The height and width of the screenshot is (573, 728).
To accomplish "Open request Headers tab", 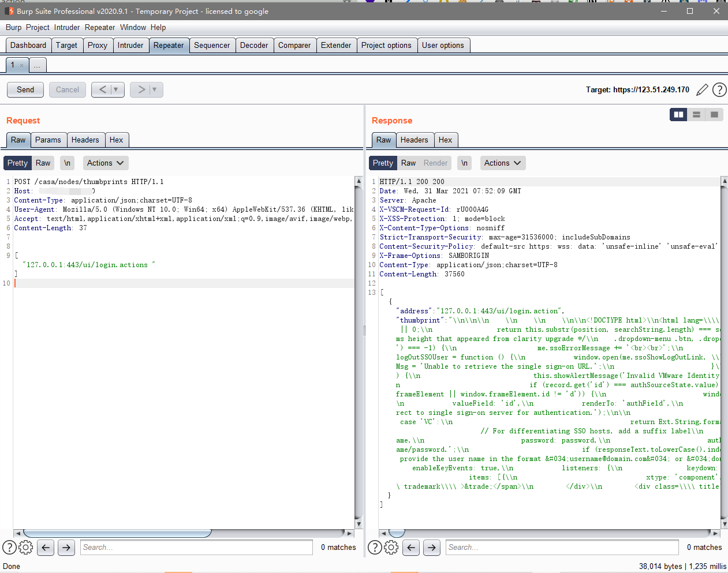I will (85, 140).
